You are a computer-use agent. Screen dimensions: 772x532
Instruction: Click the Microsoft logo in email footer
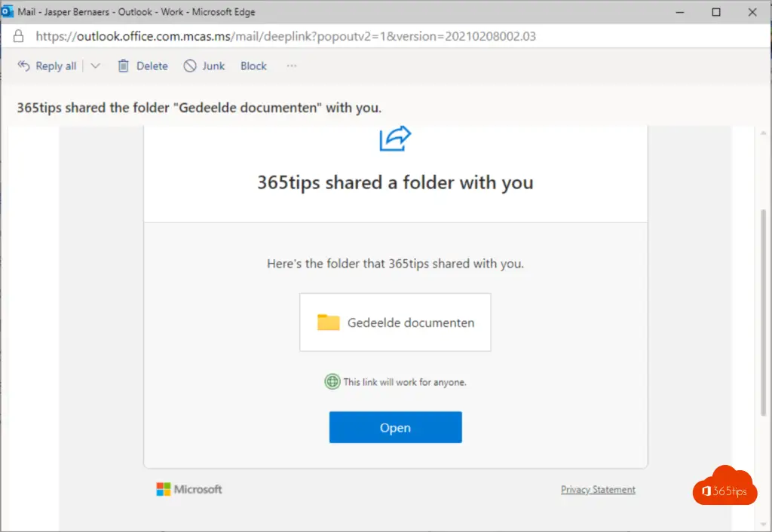[164, 490]
